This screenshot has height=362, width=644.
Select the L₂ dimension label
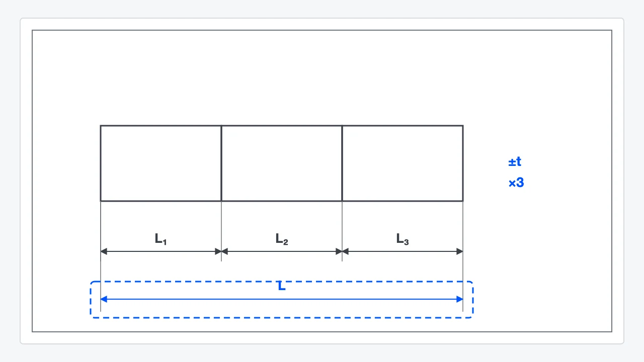point(282,239)
